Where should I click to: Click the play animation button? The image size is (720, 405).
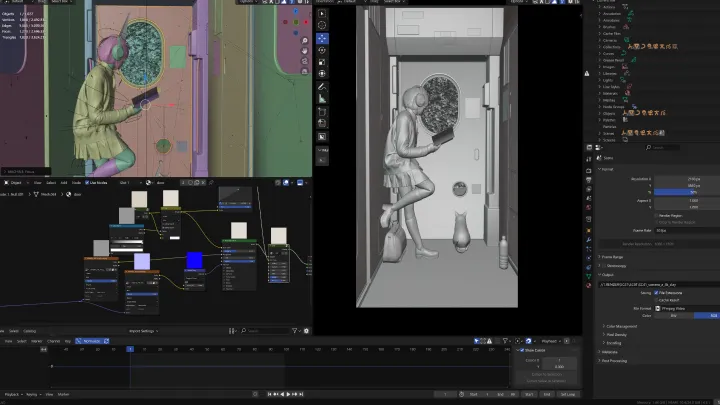tap(288, 394)
